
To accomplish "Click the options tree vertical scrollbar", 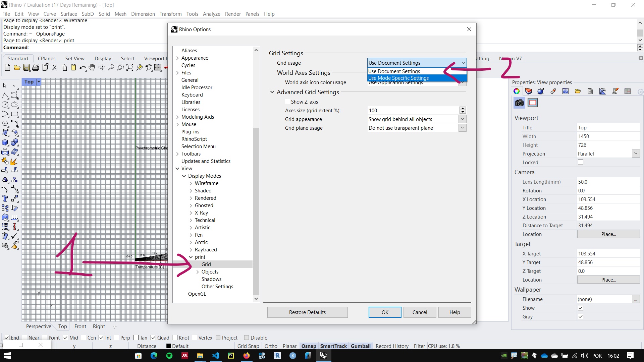I will tap(256, 211).
